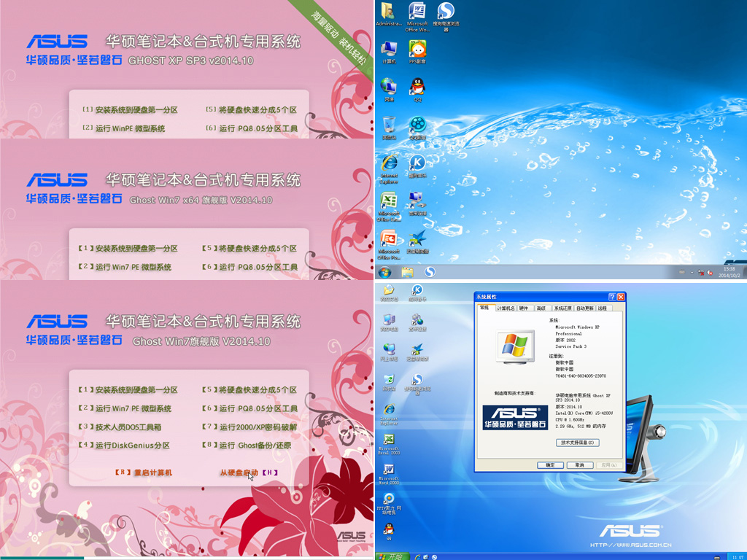The width and height of the screenshot is (747, 560).
Task: Select 【5】将硬盘快速分成5个区 in Win7 x64 menu
Action: click(x=249, y=248)
